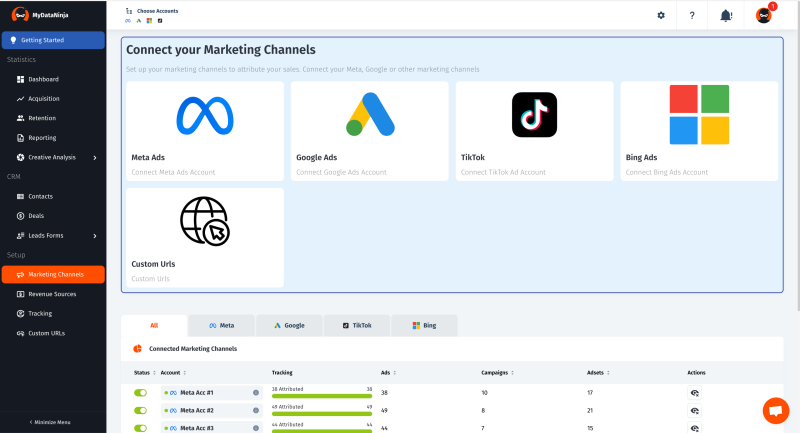The height and width of the screenshot is (433, 800).
Task: Click the Marketing Channels megaphone icon
Action: pos(20,274)
